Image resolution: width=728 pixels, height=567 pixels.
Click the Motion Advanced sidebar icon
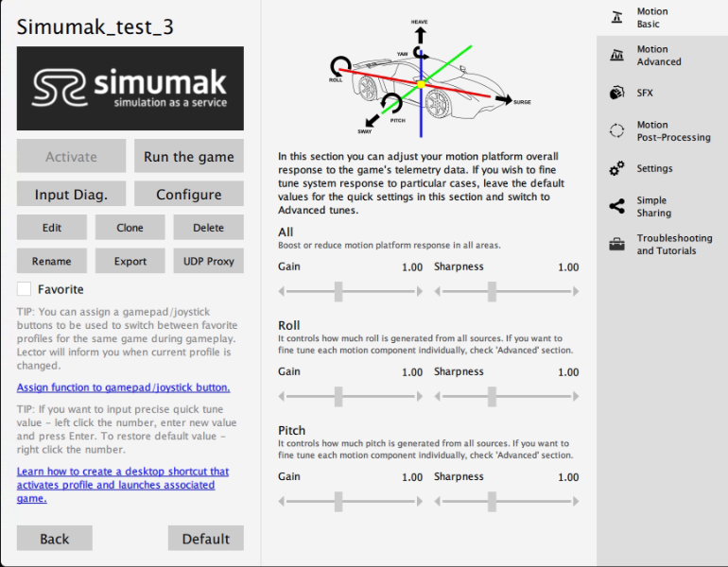coord(616,56)
